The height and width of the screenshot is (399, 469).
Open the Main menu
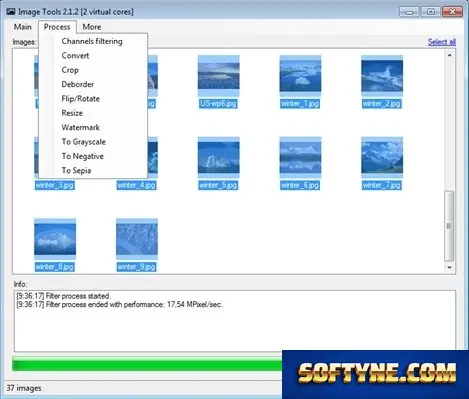(23, 27)
